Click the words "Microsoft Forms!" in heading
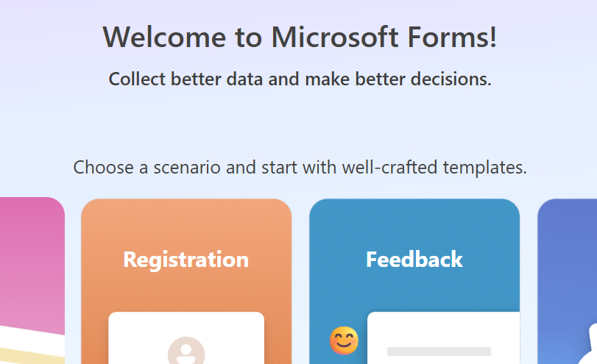This screenshot has width=597, height=364. coord(384,36)
